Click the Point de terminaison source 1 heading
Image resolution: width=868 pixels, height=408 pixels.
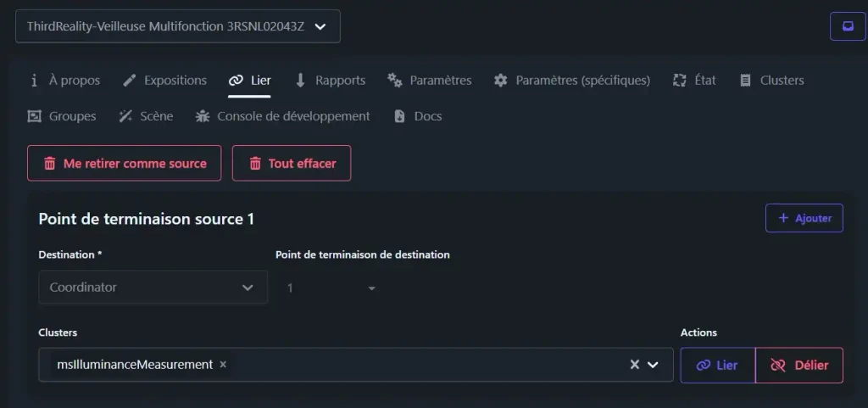tap(146, 219)
